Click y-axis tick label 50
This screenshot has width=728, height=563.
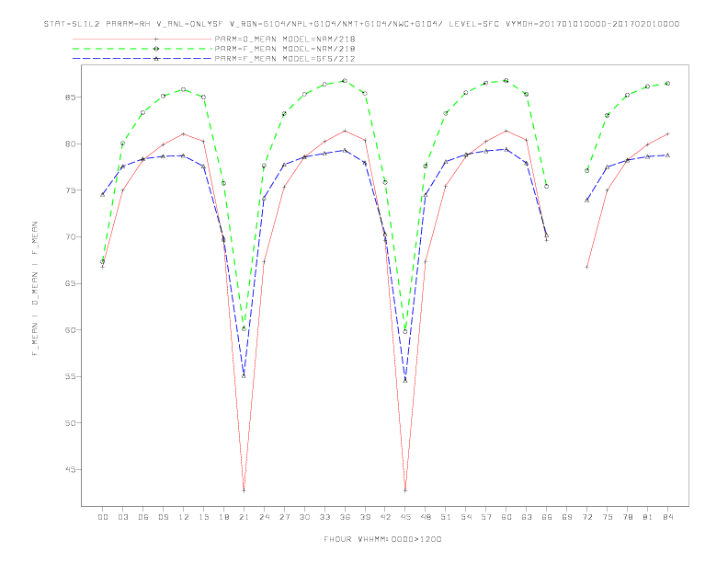71,423
